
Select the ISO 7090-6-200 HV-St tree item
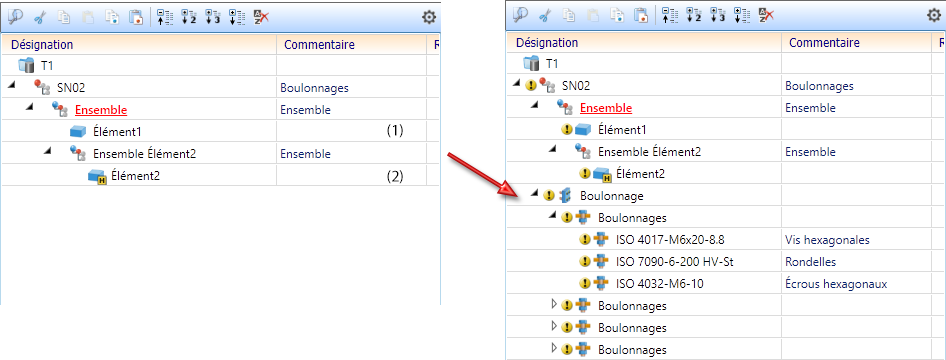tap(675, 262)
